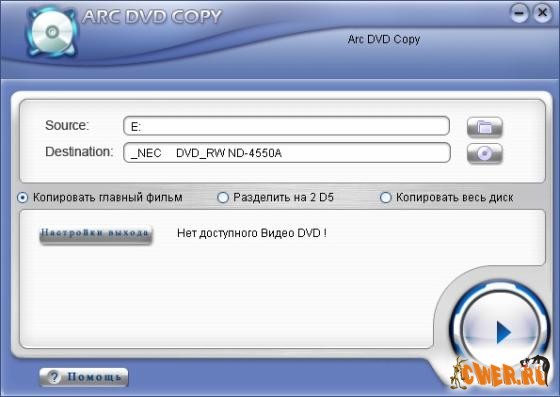Screen dimensions: 560x397
Task: Select Копировать весь диск option
Action: 447,197
